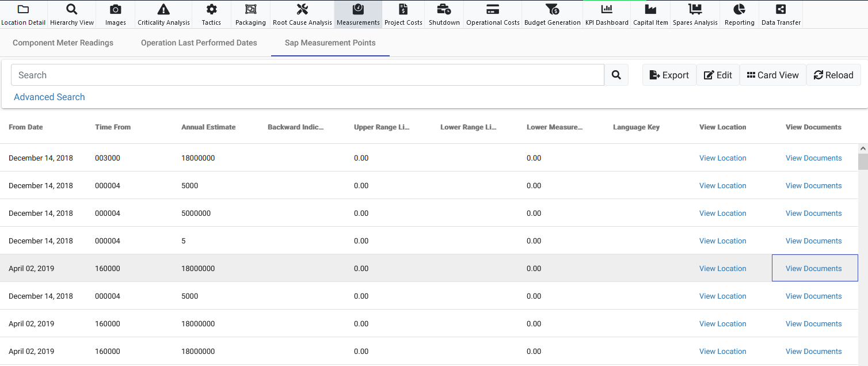Click Lower Range Li... column header
Viewport: 868px width, 366px height.
[x=469, y=127]
